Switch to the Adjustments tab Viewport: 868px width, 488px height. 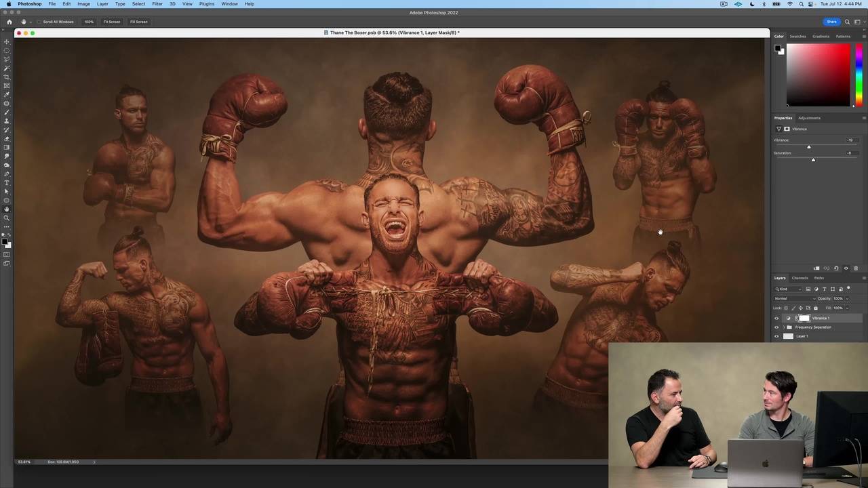[809, 118]
